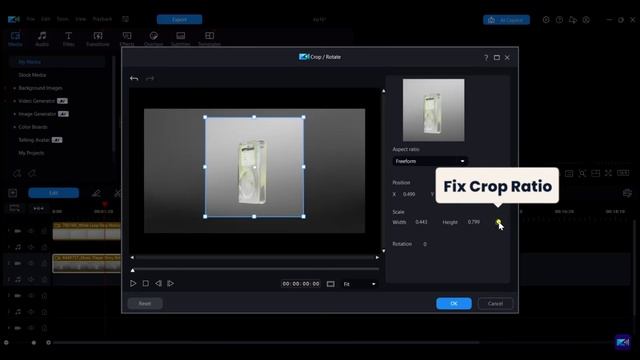
Task: Open the View menu
Action: 80,19
